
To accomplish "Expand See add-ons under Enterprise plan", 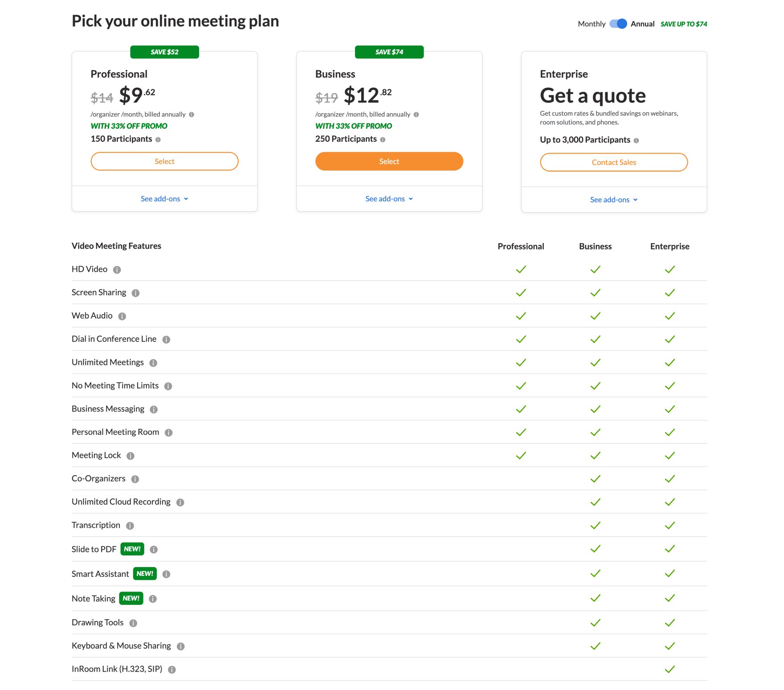I will [x=613, y=200].
